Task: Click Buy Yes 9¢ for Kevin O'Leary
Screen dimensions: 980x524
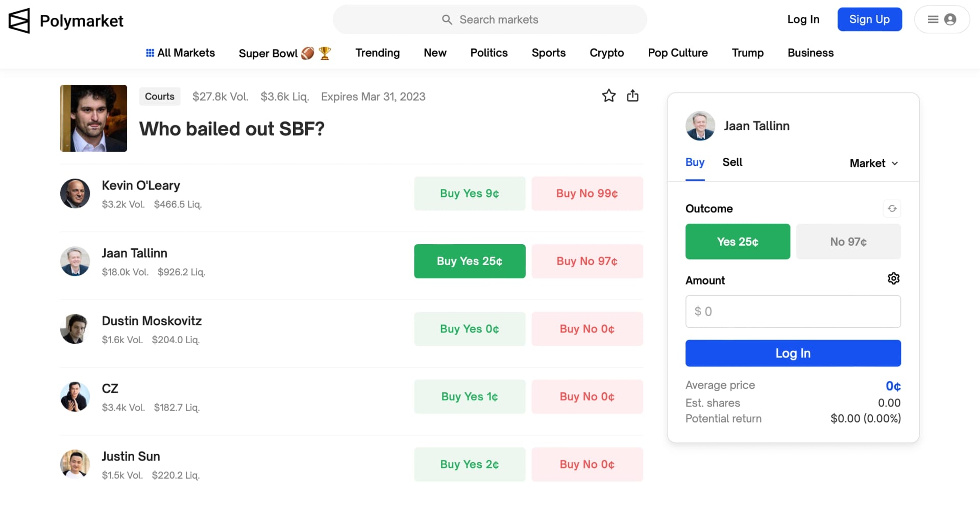Action: [469, 194]
